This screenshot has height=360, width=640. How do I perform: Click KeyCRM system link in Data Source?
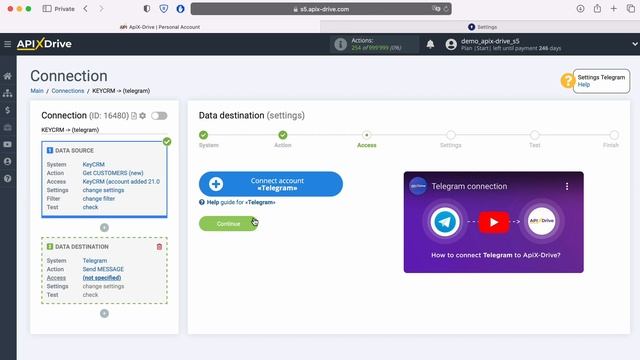93,164
